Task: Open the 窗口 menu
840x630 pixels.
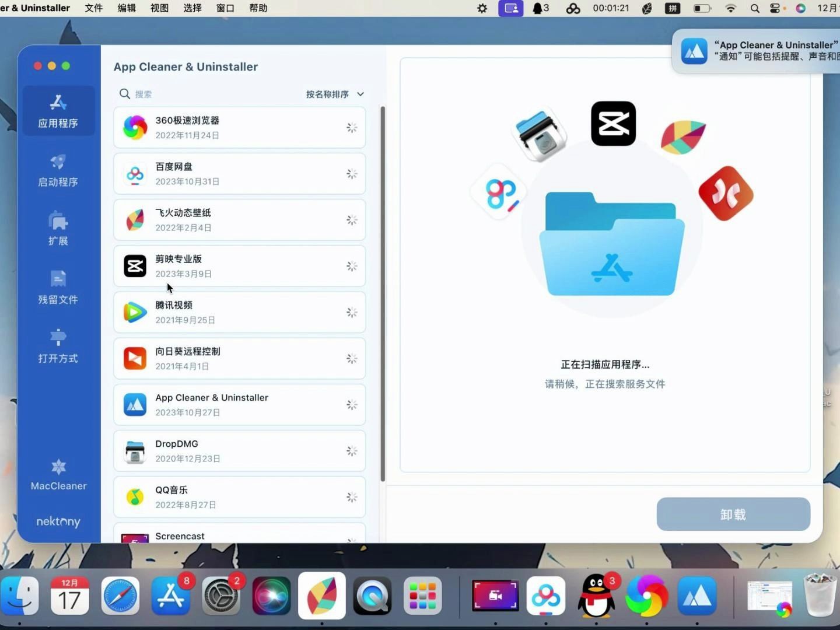Action: tap(225, 8)
